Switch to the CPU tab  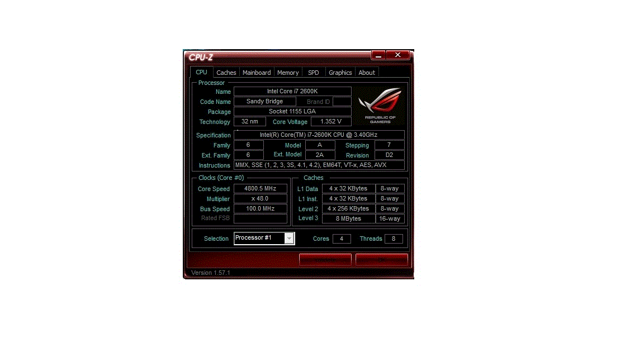coord(201,72)
